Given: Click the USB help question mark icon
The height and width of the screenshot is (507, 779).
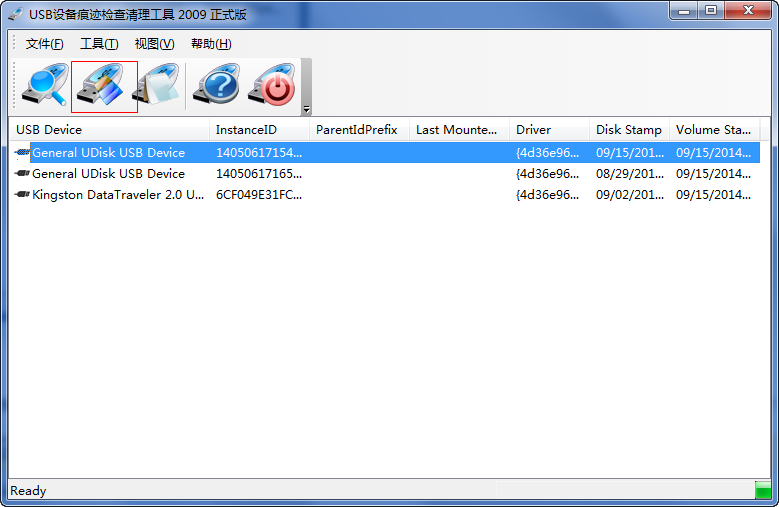Looking at the screenshot, I should 217,85.
